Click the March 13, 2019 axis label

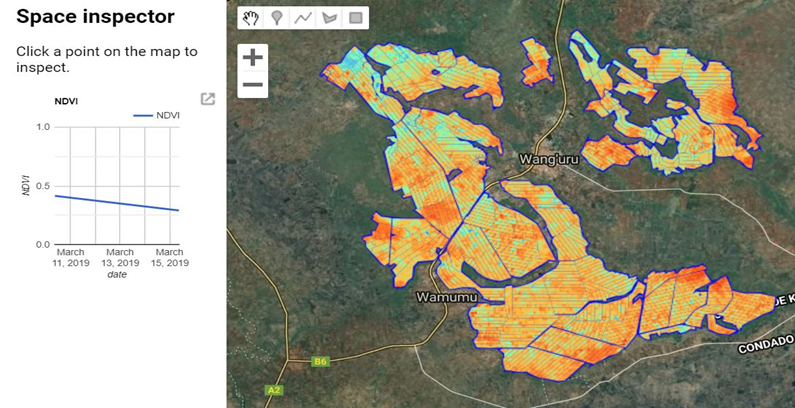[x=120, y=257]
